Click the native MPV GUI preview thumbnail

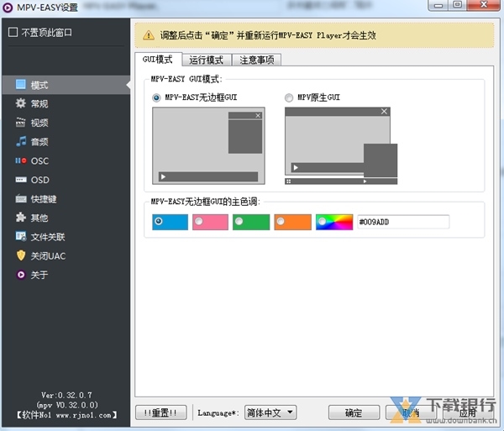(341, 145)
